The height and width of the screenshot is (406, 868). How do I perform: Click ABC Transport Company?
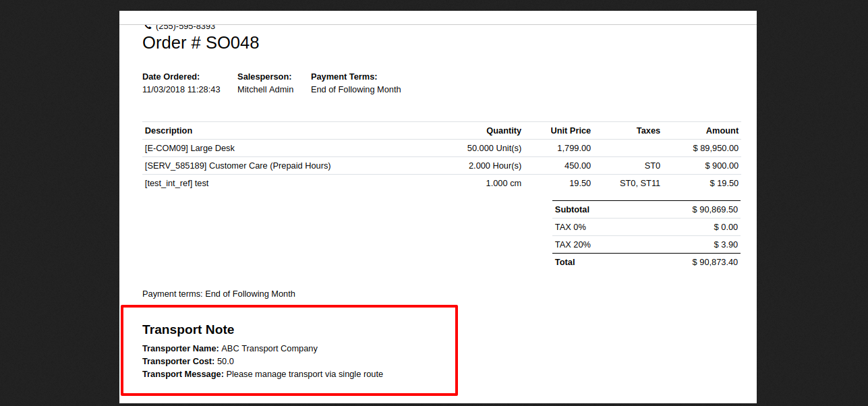coord(269,349)
